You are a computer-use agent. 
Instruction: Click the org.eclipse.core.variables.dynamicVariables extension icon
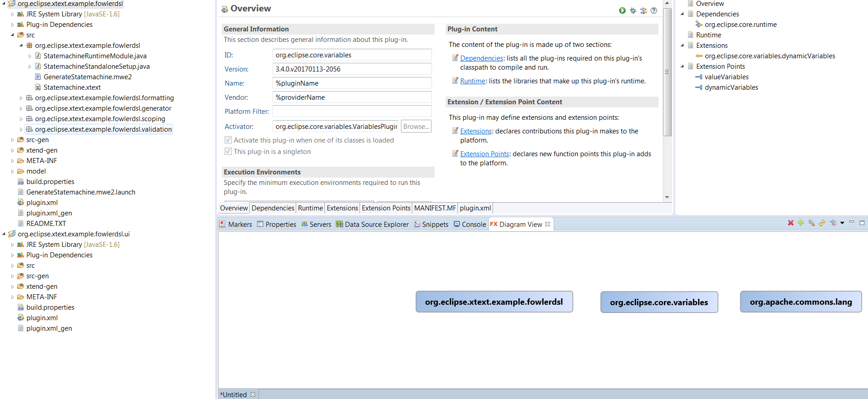coord(699,56)
